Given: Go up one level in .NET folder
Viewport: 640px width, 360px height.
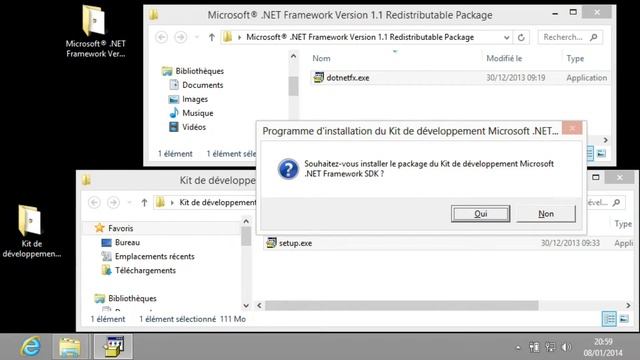Looking at the screenshot, I should coord(211,37).
